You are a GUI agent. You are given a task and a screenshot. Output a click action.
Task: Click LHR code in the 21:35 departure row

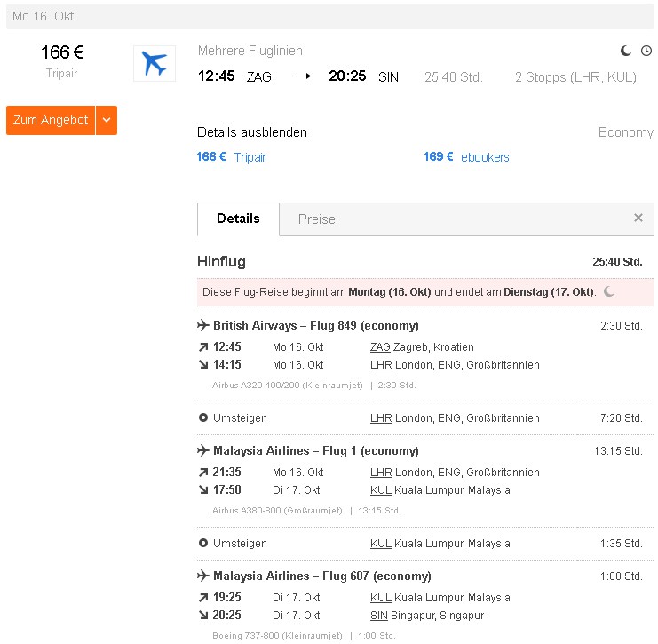point(381,473)
